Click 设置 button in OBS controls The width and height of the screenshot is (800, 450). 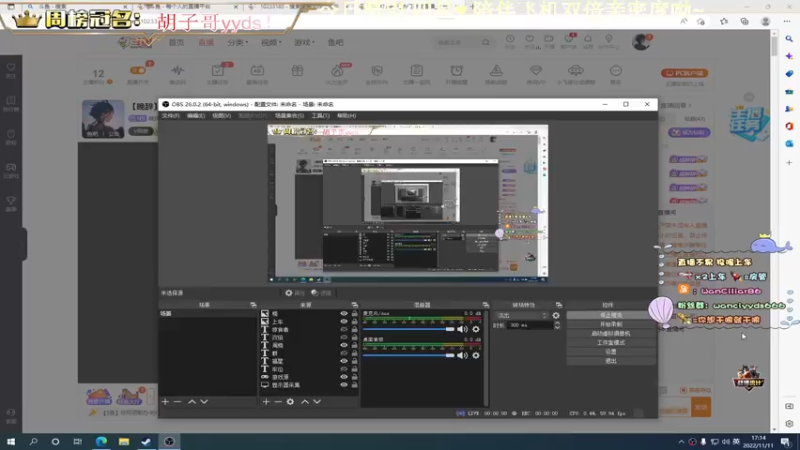[x=611, y=352]
